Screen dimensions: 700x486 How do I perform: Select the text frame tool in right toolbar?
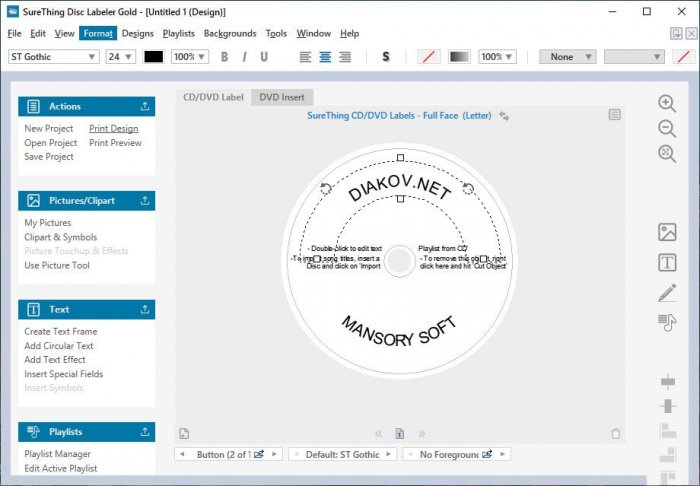pyautogui.click(x=667, y=262)
